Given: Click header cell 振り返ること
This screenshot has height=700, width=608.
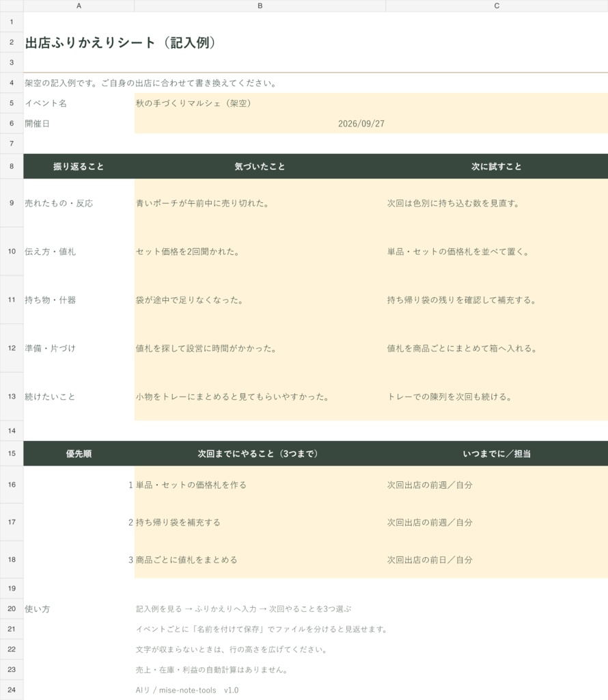Looking at the screenshot, I should (79, 167).
